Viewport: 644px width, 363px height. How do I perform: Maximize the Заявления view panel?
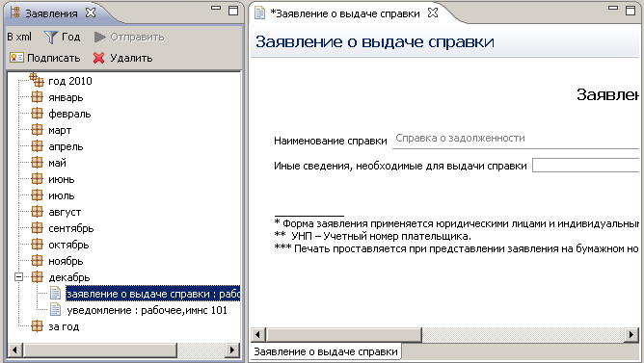233,11
